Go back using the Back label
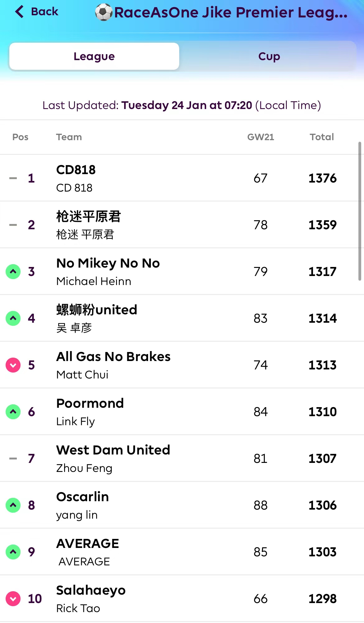This screenshot has width=364, height=623. tap(44, 12)
